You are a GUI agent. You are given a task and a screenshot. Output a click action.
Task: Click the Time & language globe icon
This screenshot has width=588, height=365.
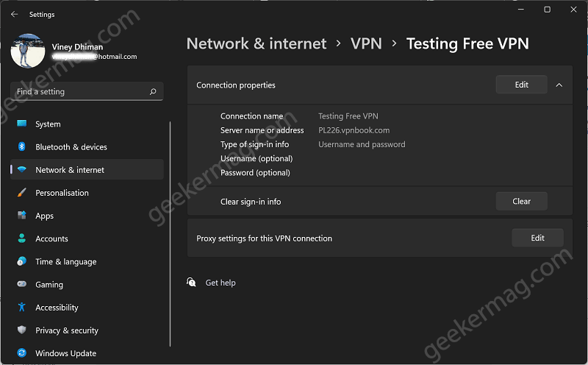(22, 261)
